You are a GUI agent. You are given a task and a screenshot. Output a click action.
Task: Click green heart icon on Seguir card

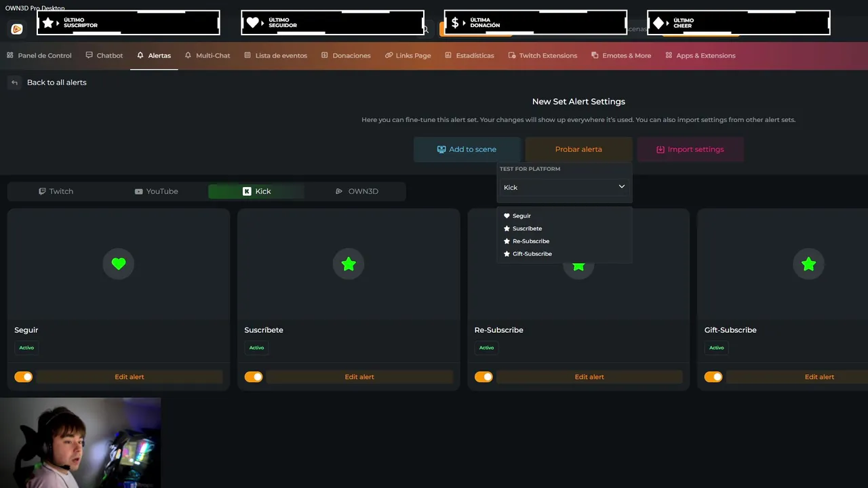[x=119, y=264]
